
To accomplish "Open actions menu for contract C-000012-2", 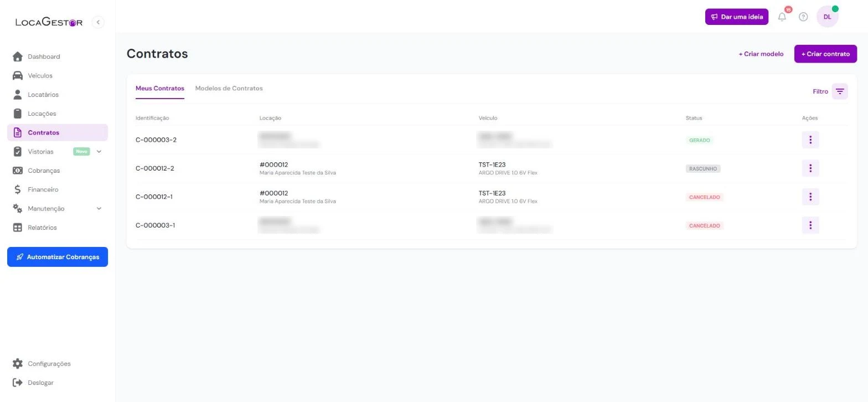I will click(x=810, y=168).
